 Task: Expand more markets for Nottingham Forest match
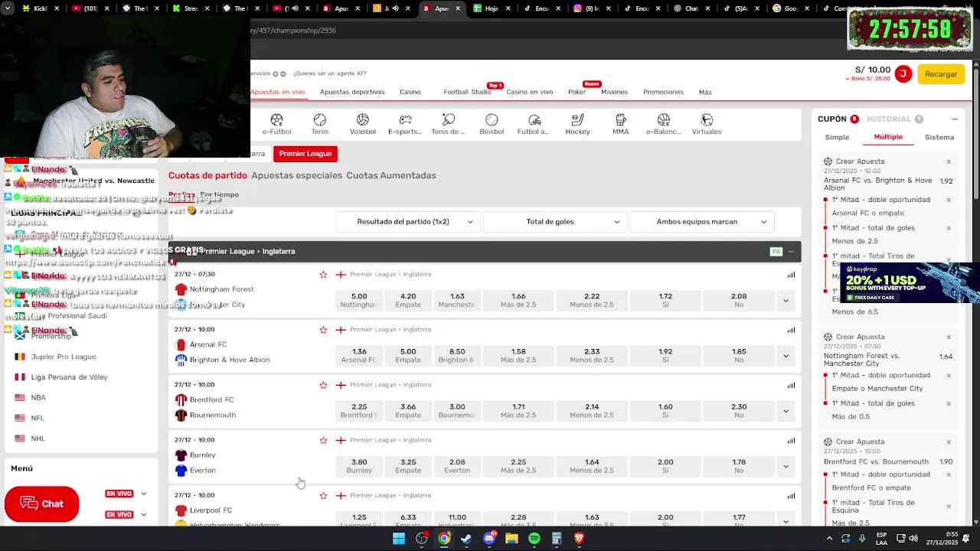click(x=786, y=301)
